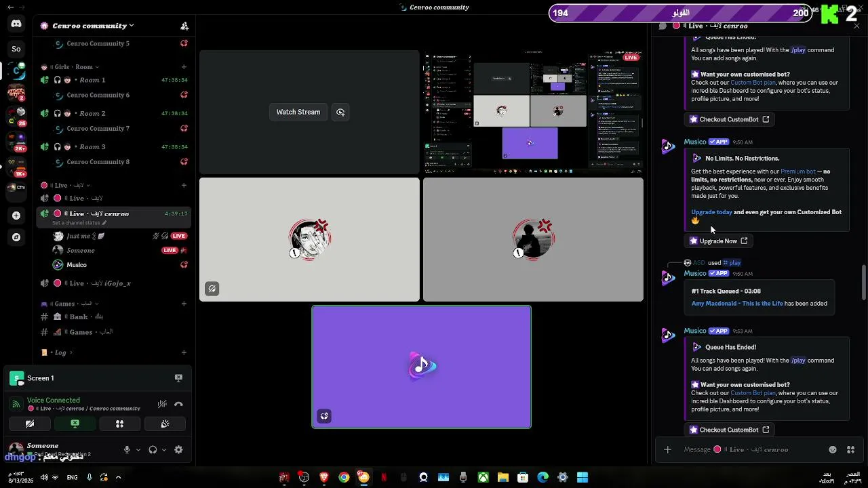The image size is (868, 488).
Task: Toggle camera on in voice panel
Action: pos(30,424)
